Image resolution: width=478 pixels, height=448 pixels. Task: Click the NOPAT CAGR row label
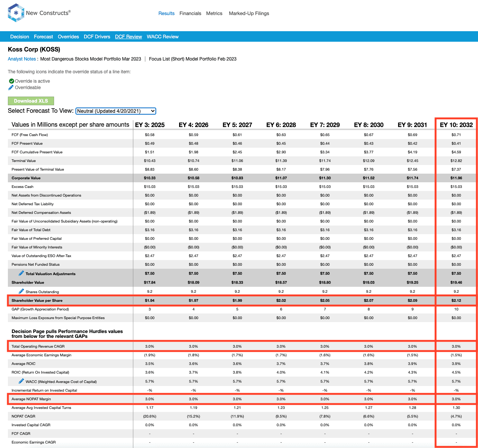[x=23, y=416]
